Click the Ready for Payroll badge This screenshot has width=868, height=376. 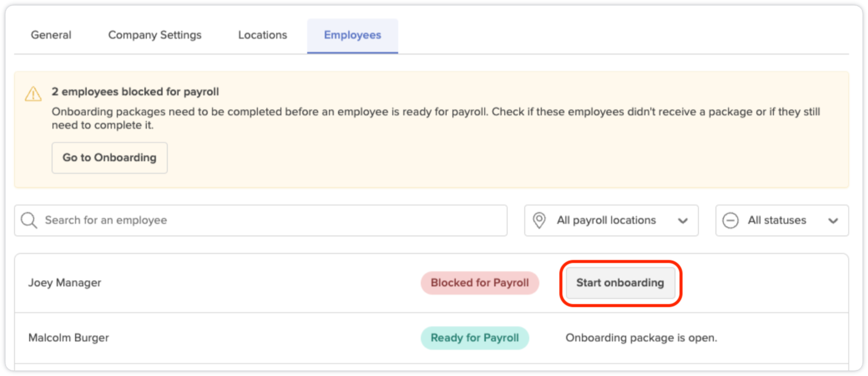tap(474, 338)
